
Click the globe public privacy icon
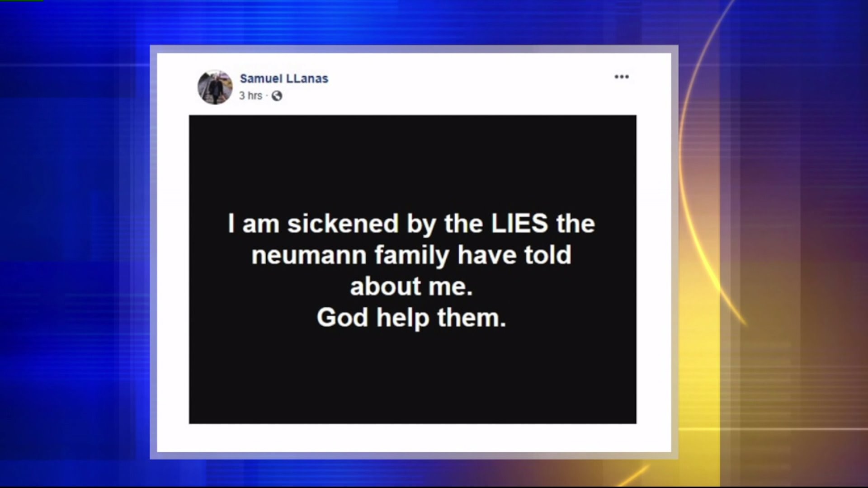277,96
